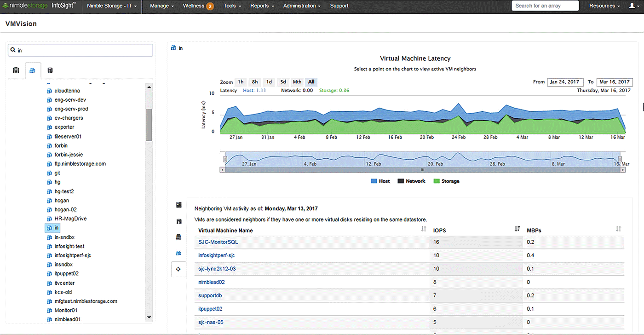Open the Reports dropdown menu

click(x=262, y=6)
